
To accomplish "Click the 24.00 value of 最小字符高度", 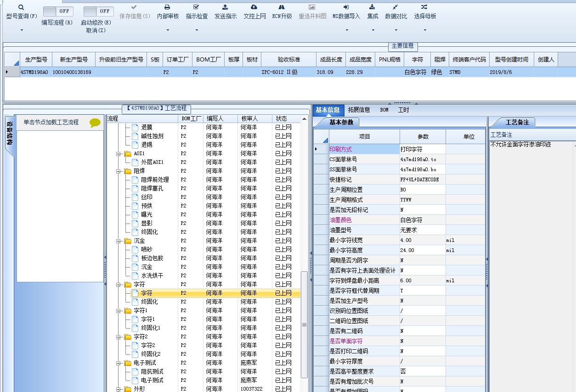I will 423,250.
